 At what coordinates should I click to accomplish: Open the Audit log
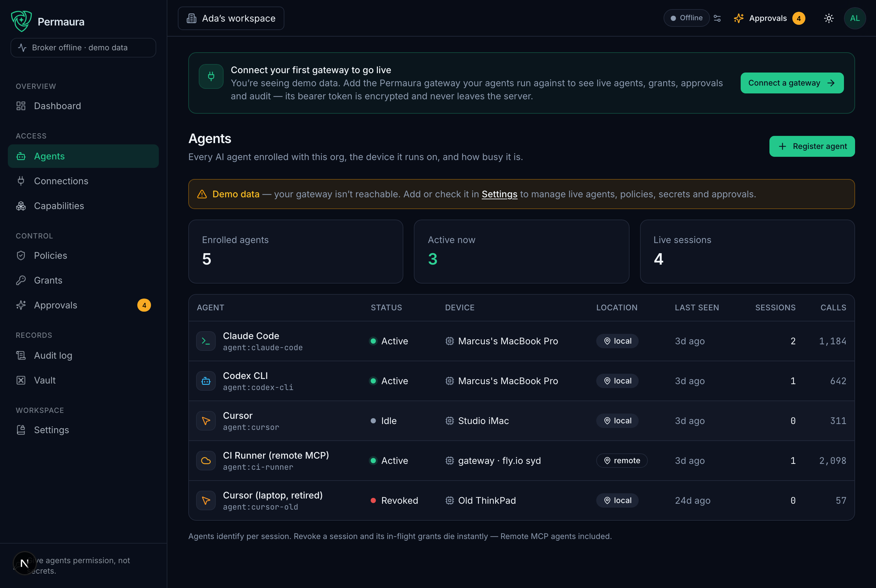[83, 355]
